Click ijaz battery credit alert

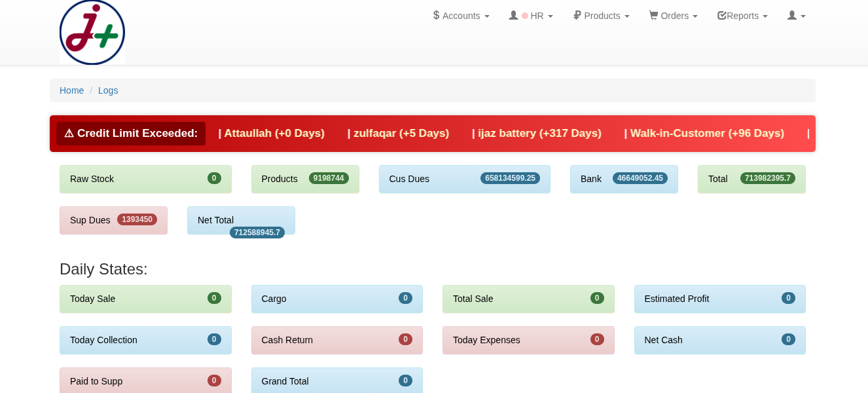pyautogui.click(x=536, y=134)
